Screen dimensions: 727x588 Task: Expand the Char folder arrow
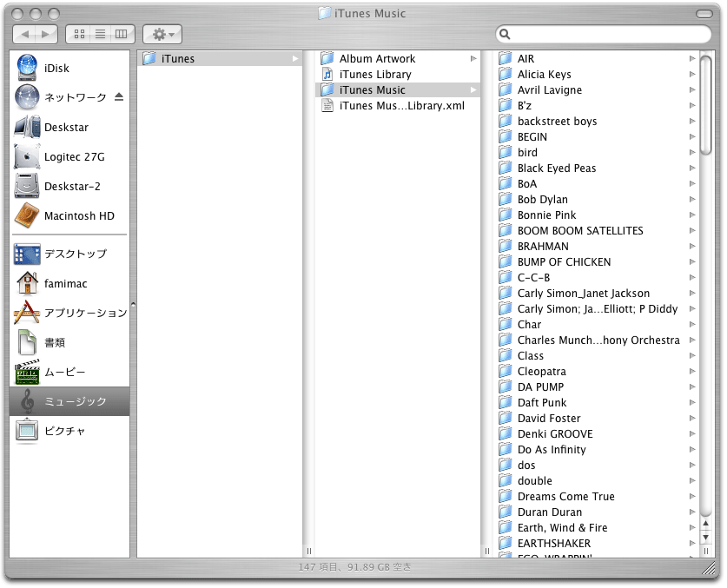pyautogui.click(x=692, y=324)
